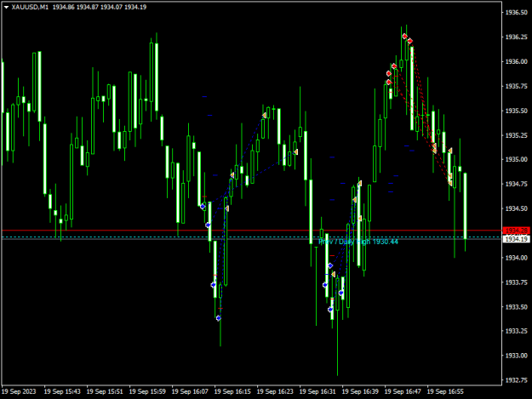Click the 1933.50 price axis label
Viewport: 532px width, 399px height.
click(517, 307)
